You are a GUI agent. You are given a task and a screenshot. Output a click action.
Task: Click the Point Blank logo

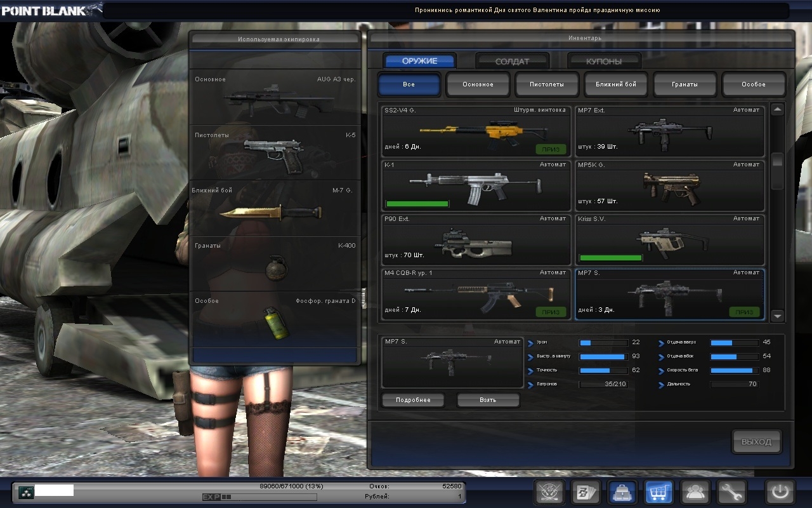pyautogui.click(x=51, y=10)
